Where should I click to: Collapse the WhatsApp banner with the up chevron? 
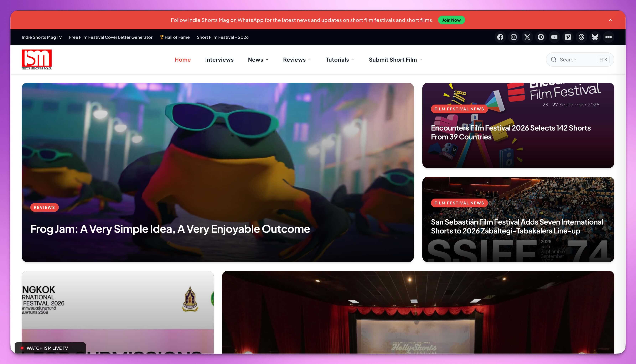(x=611, y=20)
